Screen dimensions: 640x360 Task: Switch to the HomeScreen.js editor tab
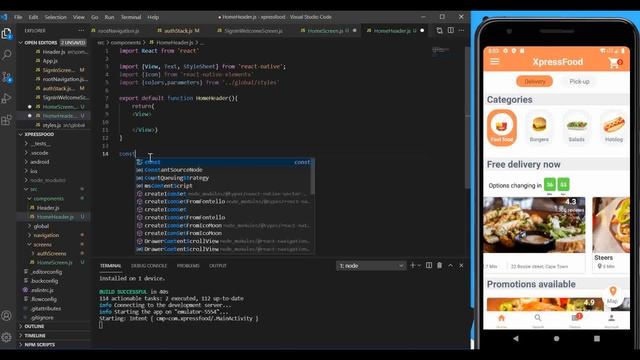(328, 31)
